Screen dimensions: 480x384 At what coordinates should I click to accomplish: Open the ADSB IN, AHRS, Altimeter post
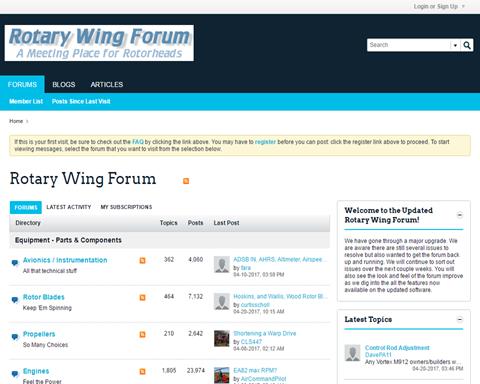[280, 259]
